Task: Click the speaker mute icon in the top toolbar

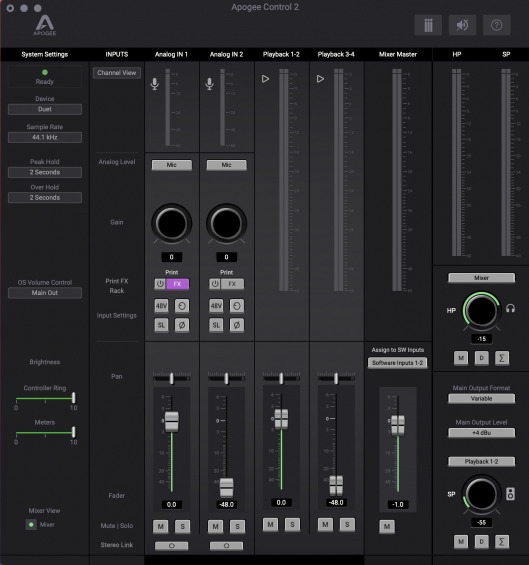Action: pos(462,25)
